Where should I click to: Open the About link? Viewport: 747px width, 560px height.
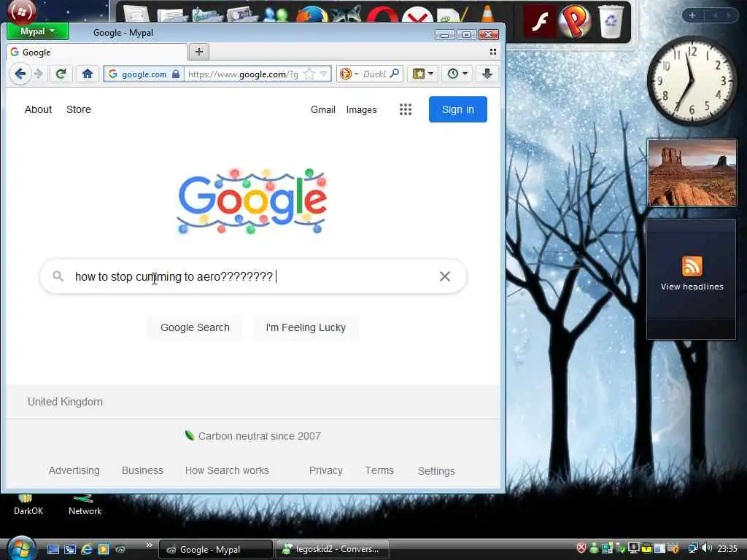point(38,109)
